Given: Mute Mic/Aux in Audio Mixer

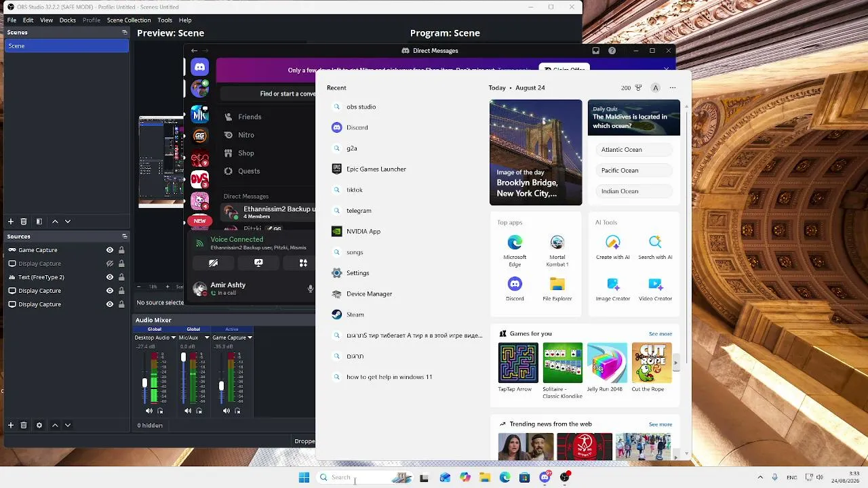Looking at the screenshot, I should click(188, 411).
